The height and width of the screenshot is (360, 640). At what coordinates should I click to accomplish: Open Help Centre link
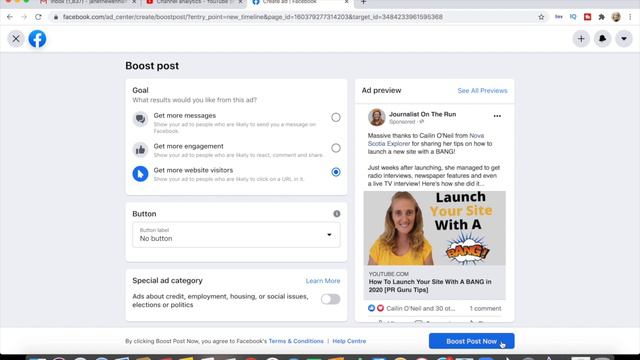click(349, 341)
